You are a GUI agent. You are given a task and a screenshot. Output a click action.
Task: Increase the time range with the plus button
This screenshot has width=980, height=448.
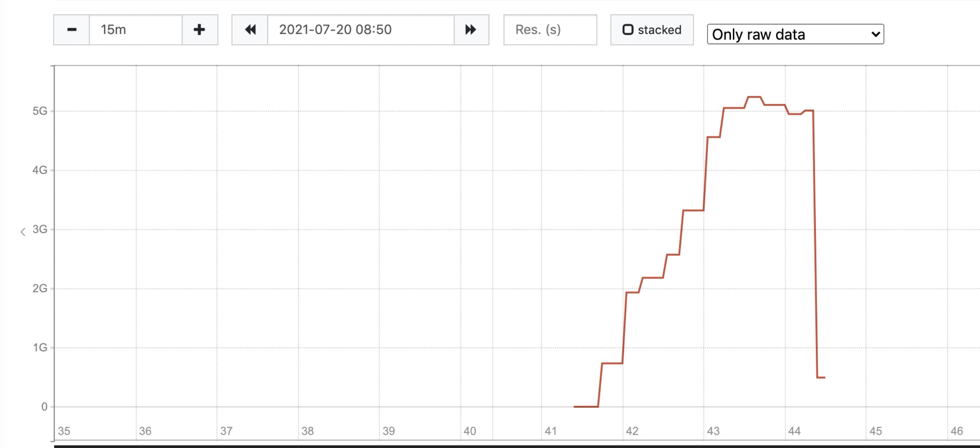pos(199,30)
